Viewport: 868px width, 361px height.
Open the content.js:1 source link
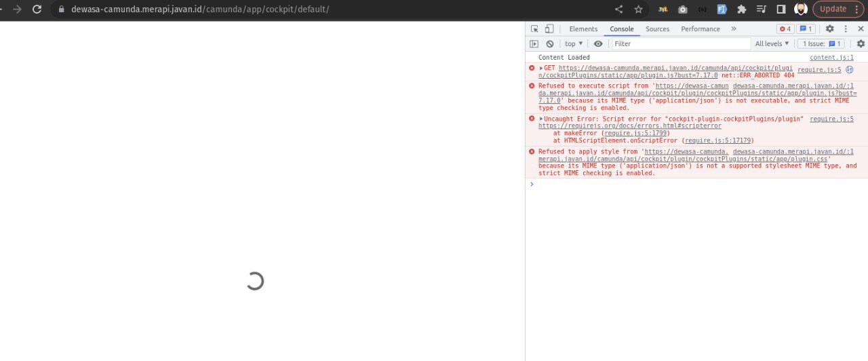tap(831, 58)
